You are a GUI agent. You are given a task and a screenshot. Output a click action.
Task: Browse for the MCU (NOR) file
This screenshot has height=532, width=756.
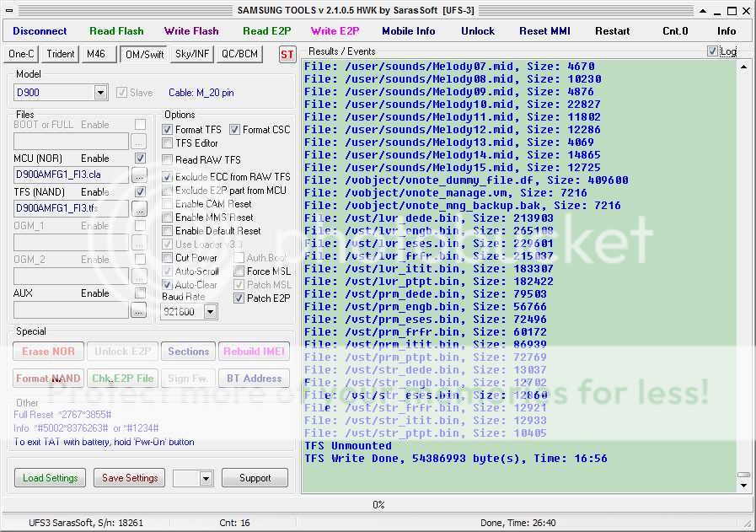[139, 175]
